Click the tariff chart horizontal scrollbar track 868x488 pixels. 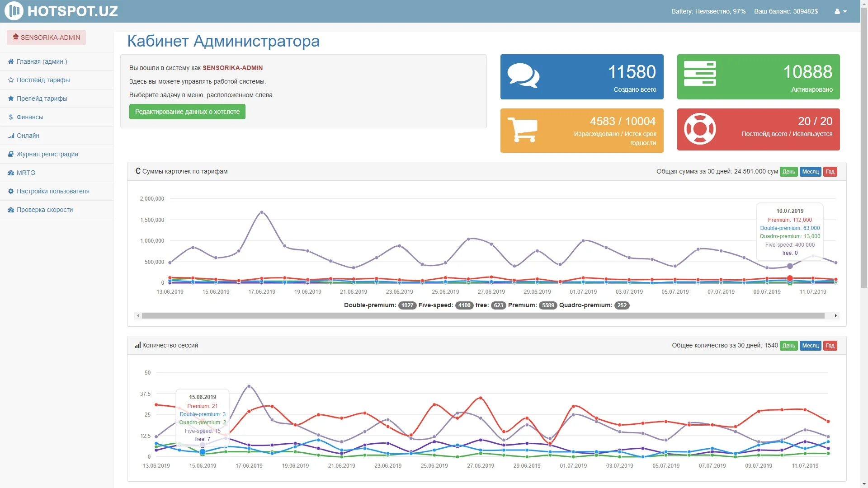click(483, 316)
